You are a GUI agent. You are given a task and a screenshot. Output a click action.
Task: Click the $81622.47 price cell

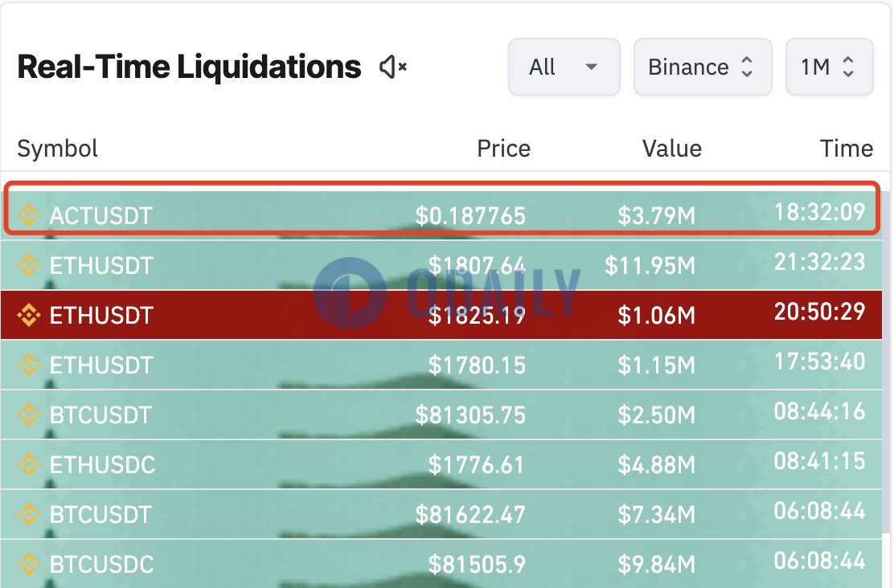click(470, 514)
